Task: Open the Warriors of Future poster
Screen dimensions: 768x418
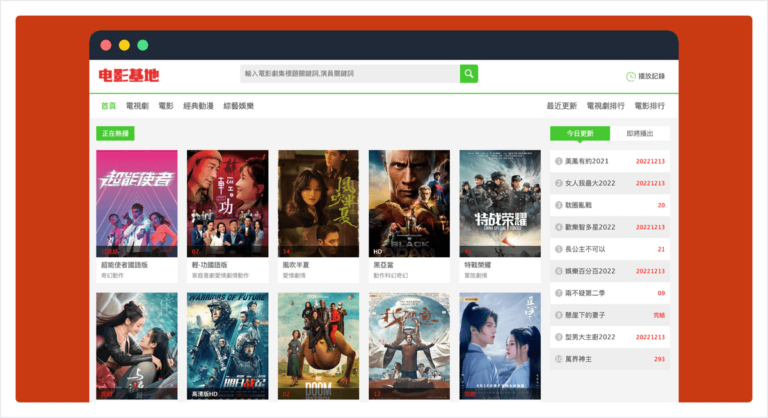Action: coord(228,346)
